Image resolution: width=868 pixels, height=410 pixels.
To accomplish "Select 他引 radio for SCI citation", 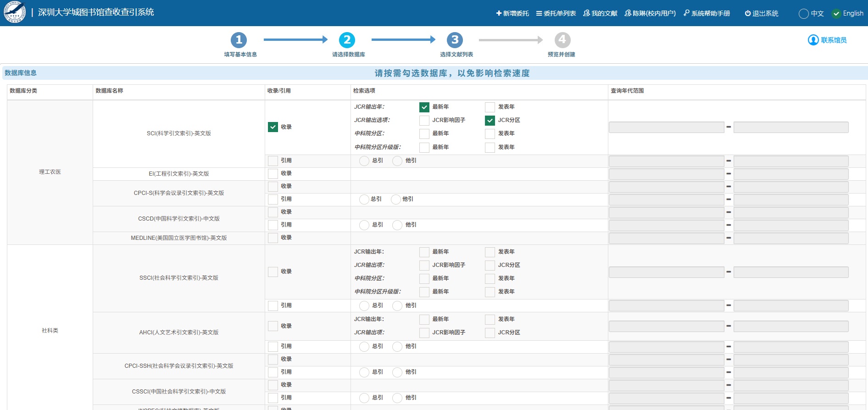I will point(397,161).
